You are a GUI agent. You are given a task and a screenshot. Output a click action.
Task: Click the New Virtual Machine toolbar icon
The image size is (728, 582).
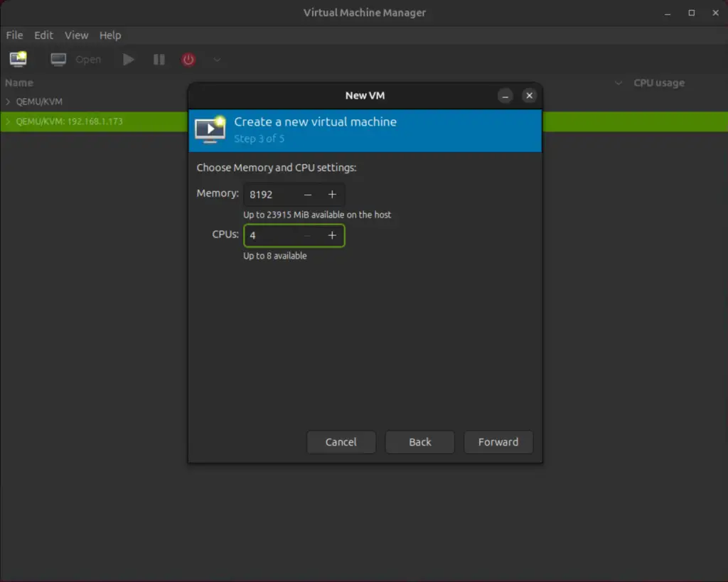tap(17, 59)
